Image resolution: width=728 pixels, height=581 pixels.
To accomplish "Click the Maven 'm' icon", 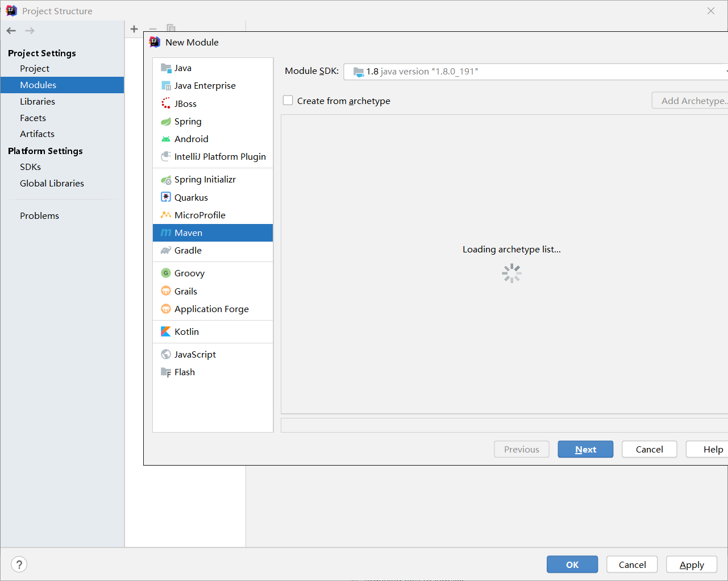I will (x=166, y=233).
